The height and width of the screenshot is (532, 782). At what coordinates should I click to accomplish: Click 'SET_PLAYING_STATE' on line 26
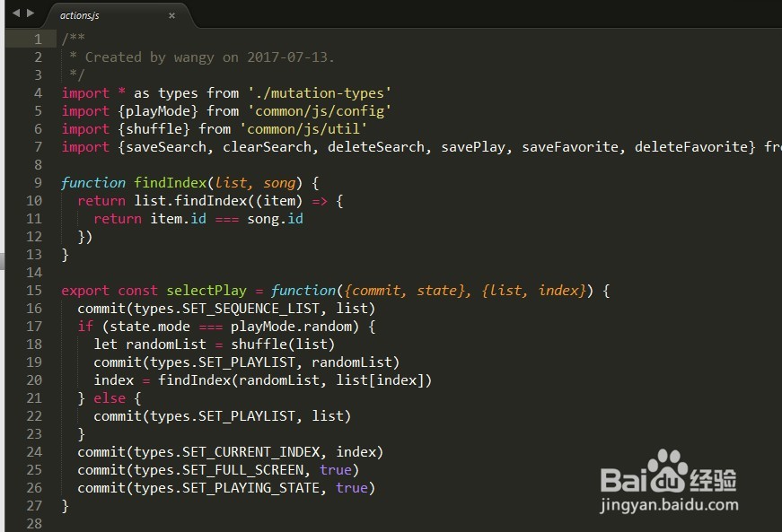(250, 488)
